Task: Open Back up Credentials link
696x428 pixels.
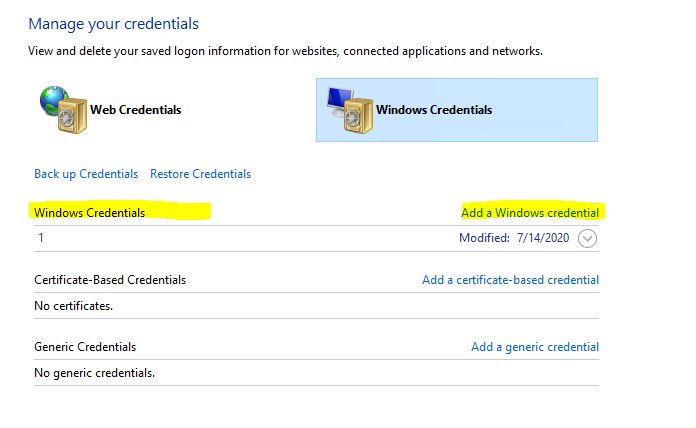Action: (86, 174)
